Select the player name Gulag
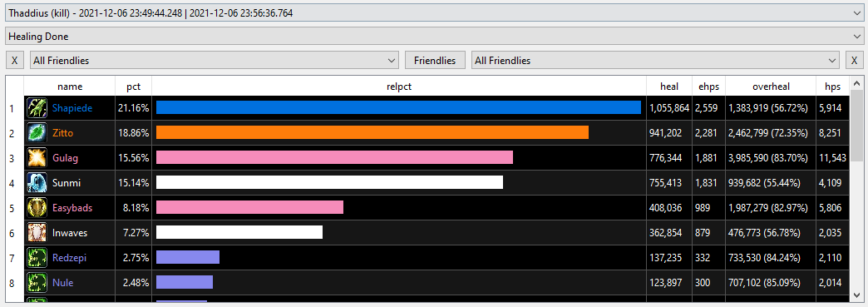This screenshot has height=307, width=868. click(66, 158)
